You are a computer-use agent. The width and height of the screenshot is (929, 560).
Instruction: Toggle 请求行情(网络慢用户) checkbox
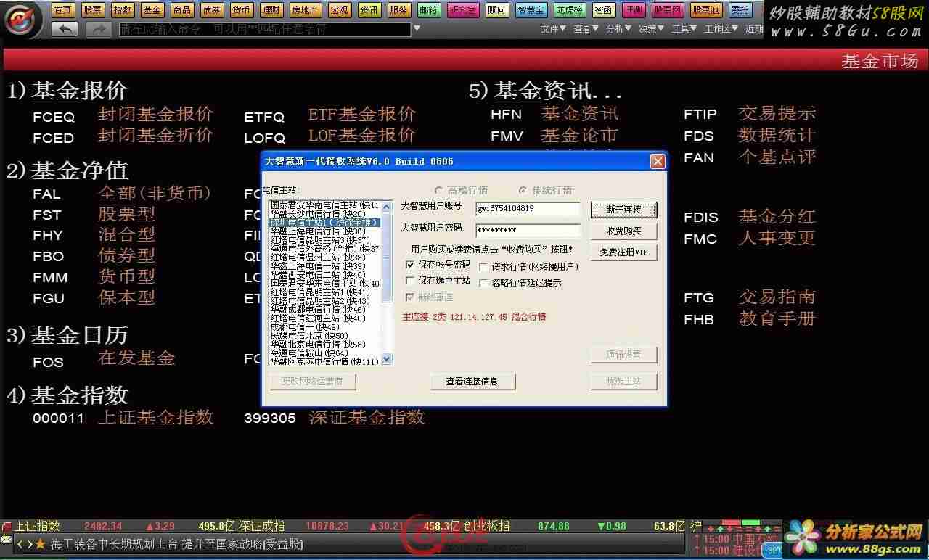click(x=483, y=267)
